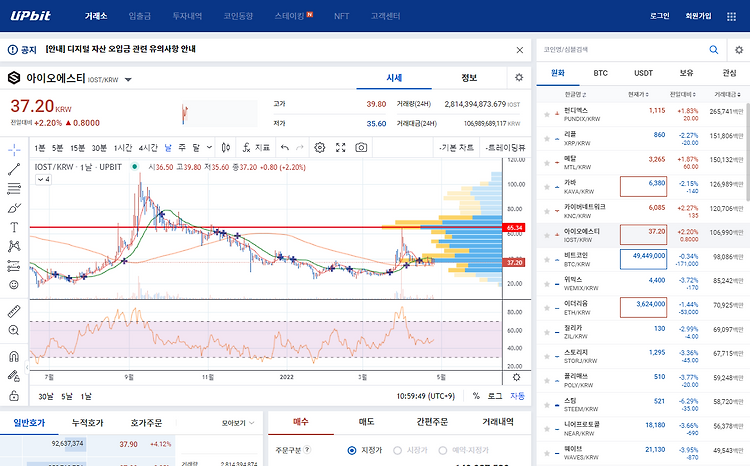Screen dimensions: 750x466
Task: Undo the last chart action
Action: point(285,148)
